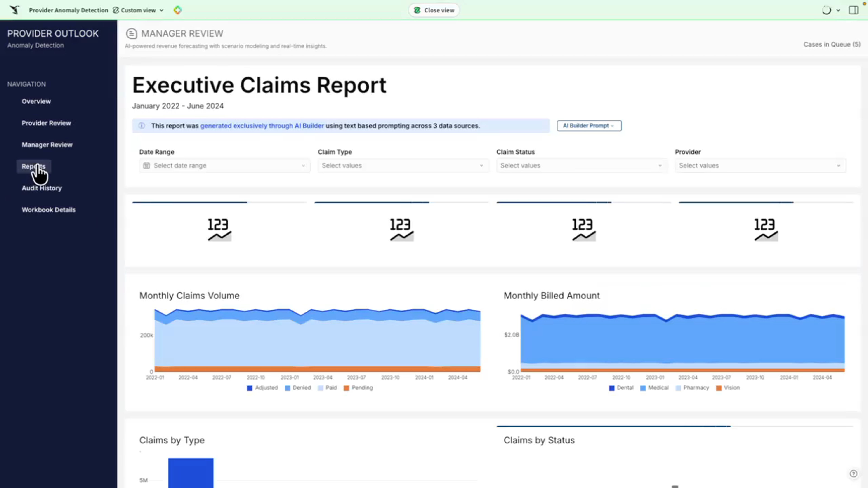Click the Pharmacy legend color swatch

coord(678,388)
